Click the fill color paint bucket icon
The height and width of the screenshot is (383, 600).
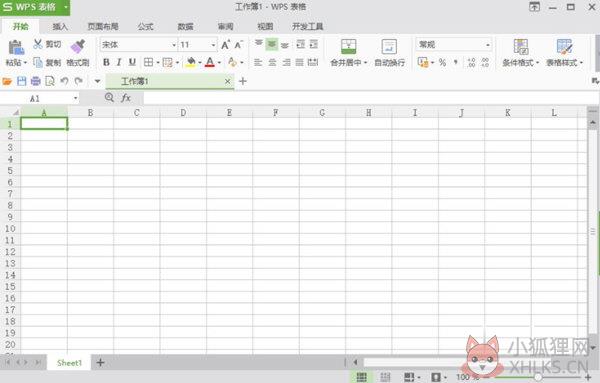click(x=191, y=62)
